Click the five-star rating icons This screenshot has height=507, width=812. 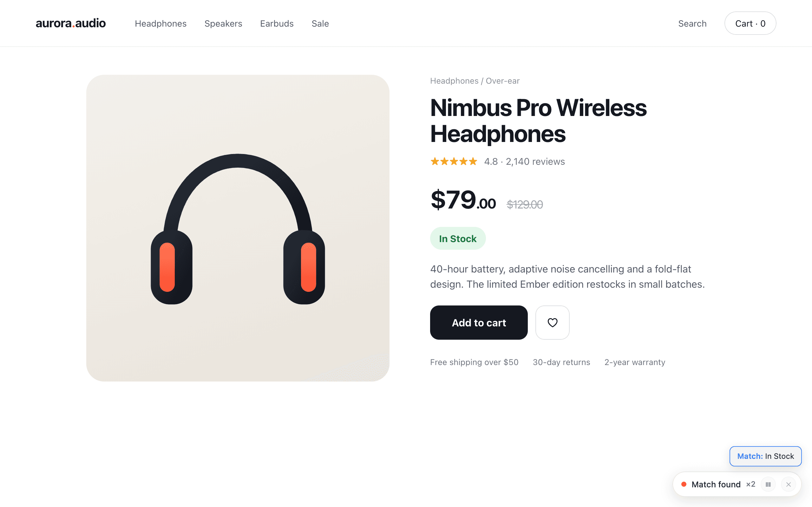point(454,162)
